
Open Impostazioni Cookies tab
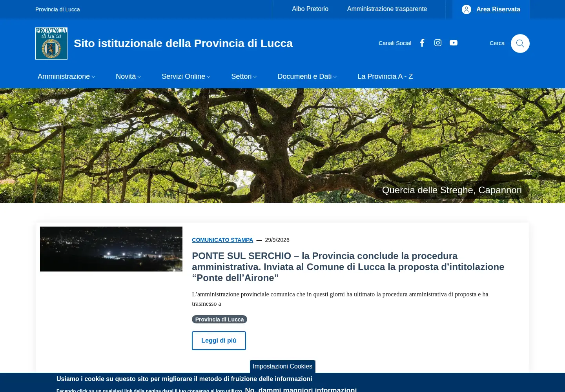(282, 367)
